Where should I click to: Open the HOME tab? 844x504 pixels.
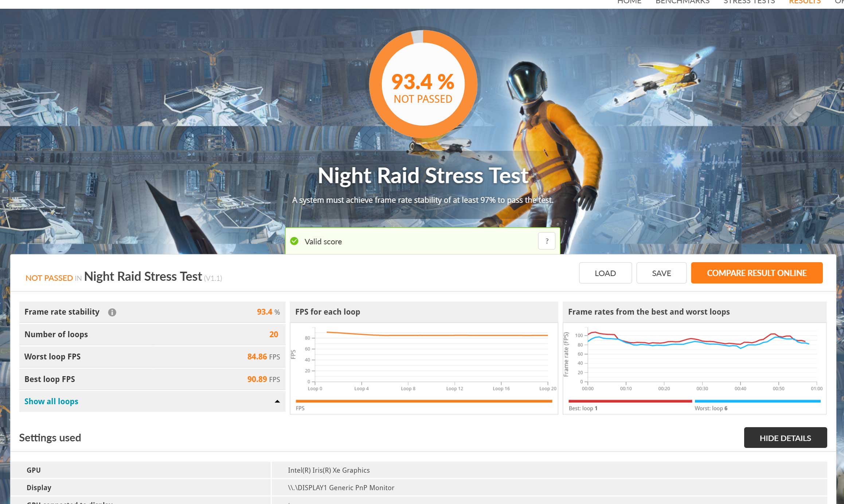pyautogui.click(x=629, y=2)
